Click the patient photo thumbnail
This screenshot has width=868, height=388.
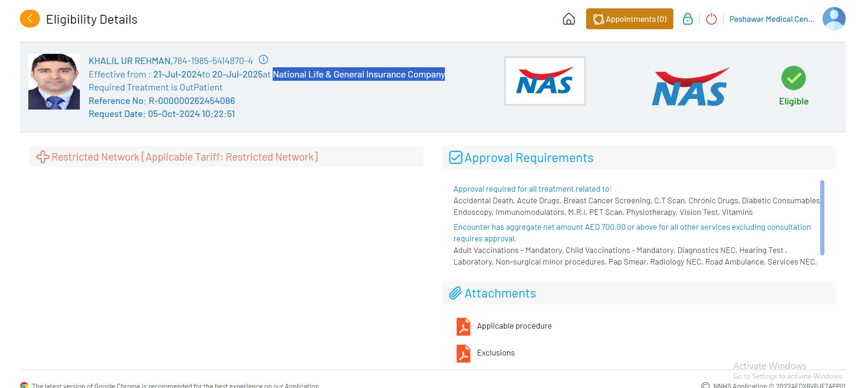click(54, 82)
